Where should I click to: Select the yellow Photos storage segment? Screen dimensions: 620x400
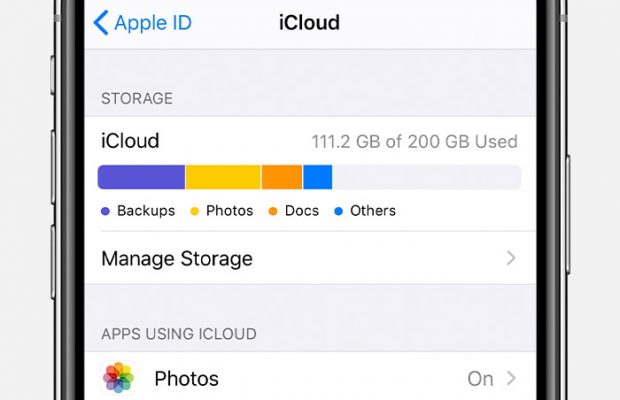[223, 177]
